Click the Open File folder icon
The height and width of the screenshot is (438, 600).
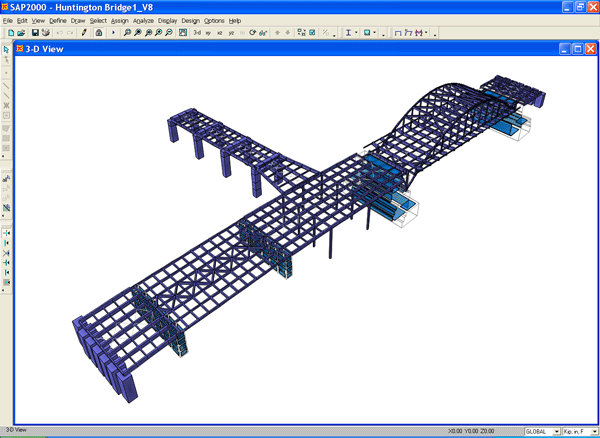[x=21, y=33]
